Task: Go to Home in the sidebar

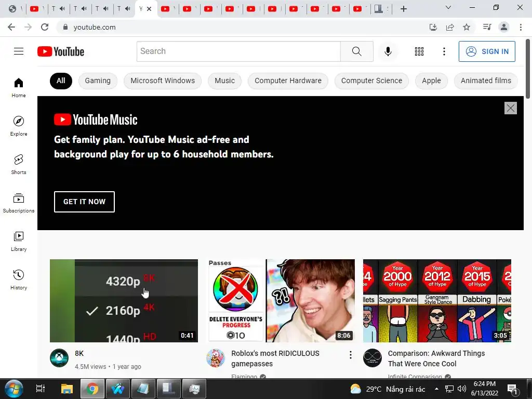Action: click(x=19, y=87)
